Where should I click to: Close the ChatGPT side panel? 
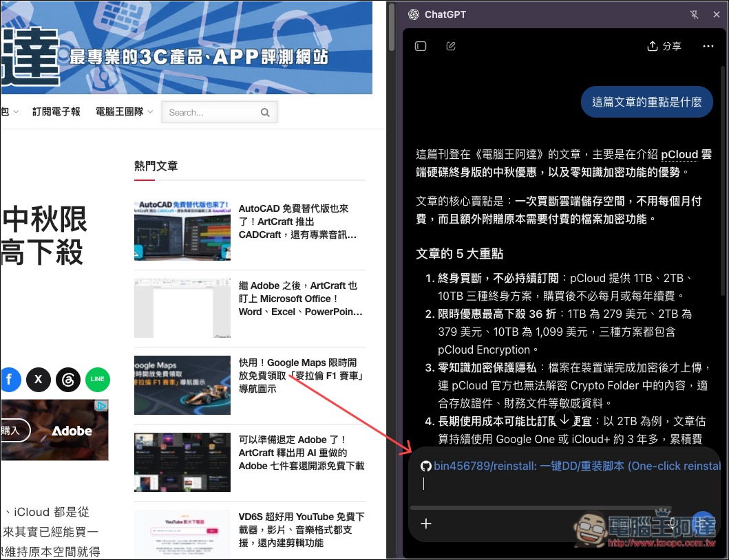[x=717, y=14]
